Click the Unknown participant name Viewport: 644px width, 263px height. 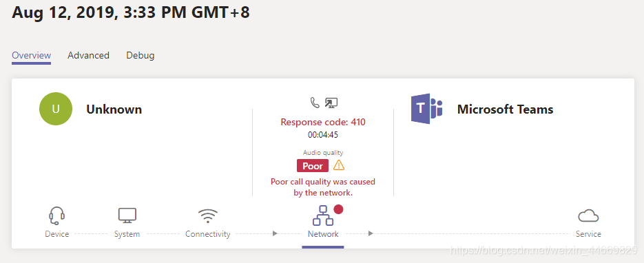pos(114,109)
